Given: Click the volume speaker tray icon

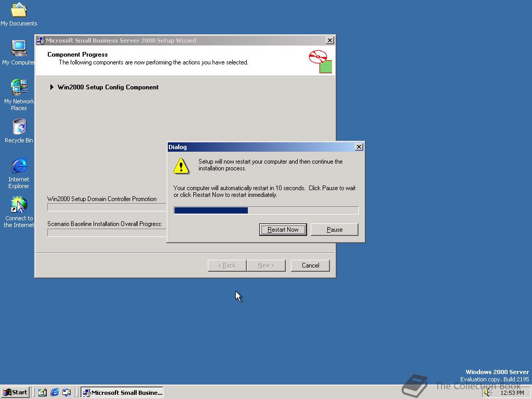Looking at the screenshot, I should click(x=487, y=393).
